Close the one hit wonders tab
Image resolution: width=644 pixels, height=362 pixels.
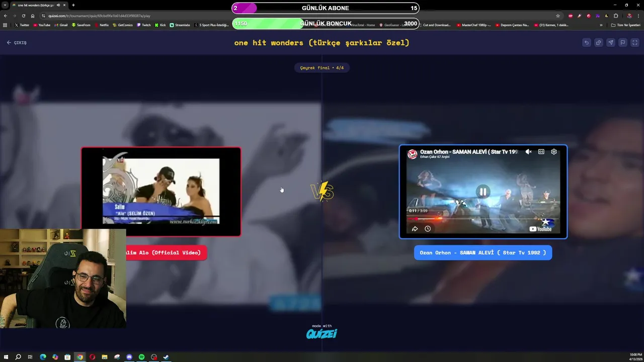tap(64, 5)
